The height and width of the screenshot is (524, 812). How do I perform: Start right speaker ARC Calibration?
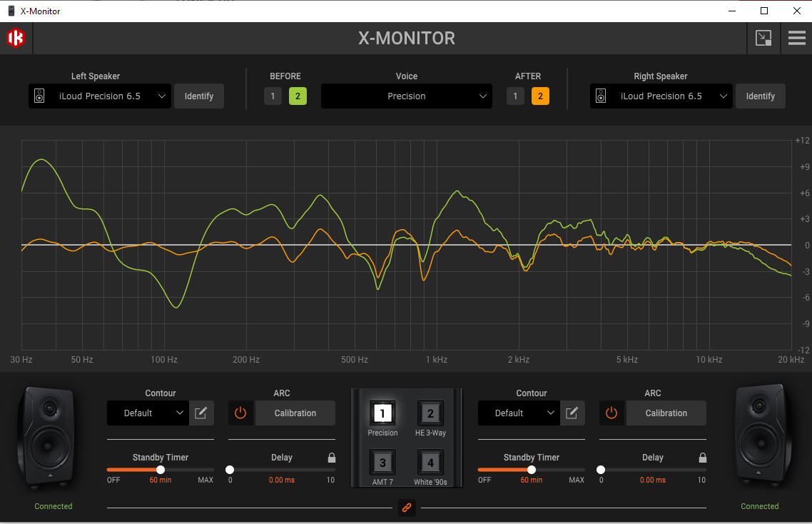(x=666, y=413)
